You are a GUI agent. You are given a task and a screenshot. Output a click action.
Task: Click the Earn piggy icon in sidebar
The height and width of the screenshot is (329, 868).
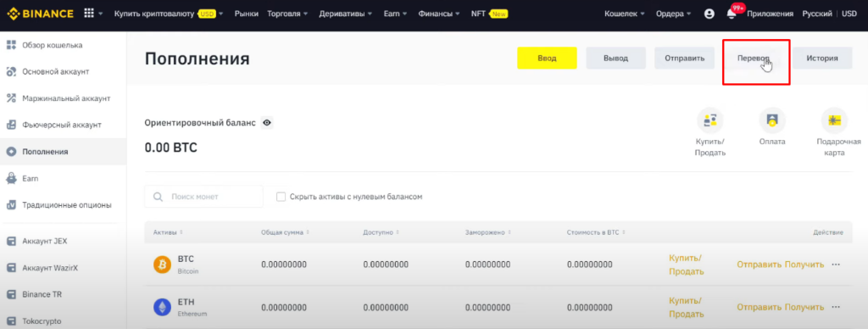[x=11, y=178]
